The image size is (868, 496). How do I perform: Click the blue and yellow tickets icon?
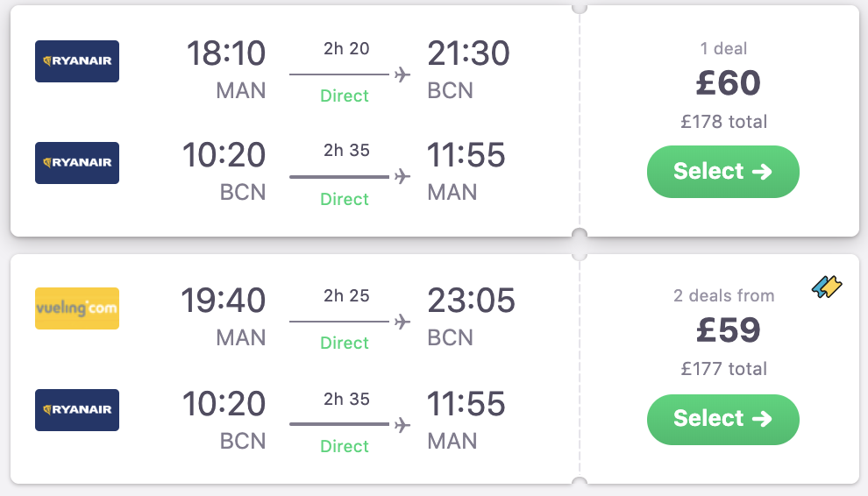click(827, 287)
